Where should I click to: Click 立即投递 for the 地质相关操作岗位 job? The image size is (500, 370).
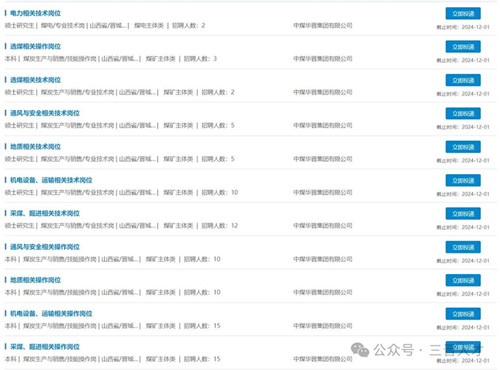pos(463,280)
